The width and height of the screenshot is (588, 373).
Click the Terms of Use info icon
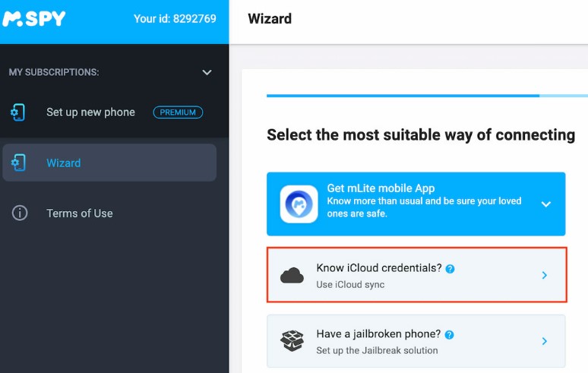[x=20, y=213]
